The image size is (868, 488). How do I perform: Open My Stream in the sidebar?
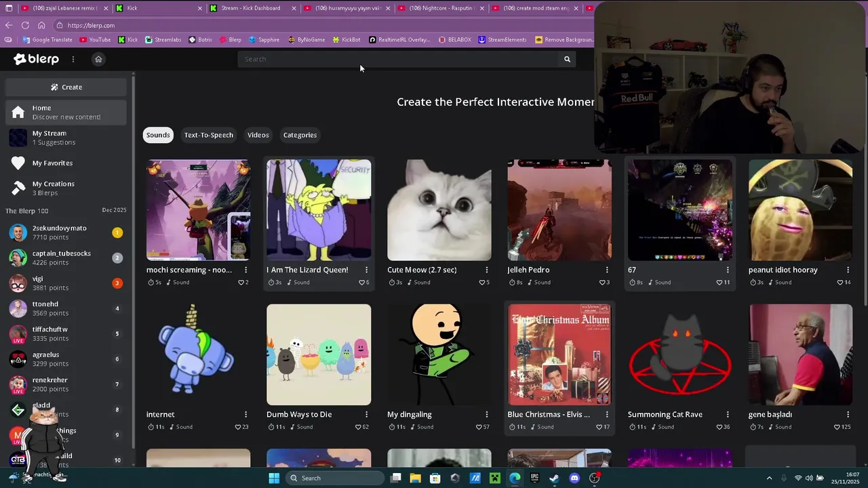(66, 138)
